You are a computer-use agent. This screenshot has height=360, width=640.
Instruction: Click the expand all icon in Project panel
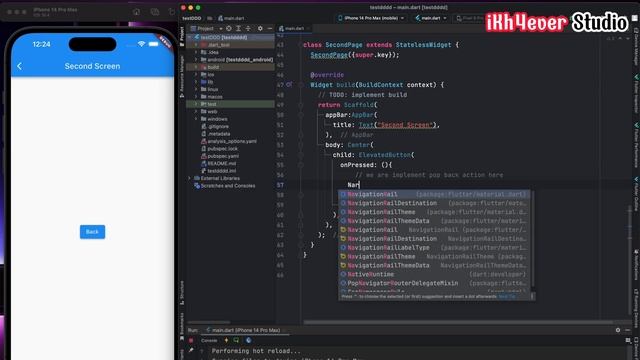coord(238,29)
